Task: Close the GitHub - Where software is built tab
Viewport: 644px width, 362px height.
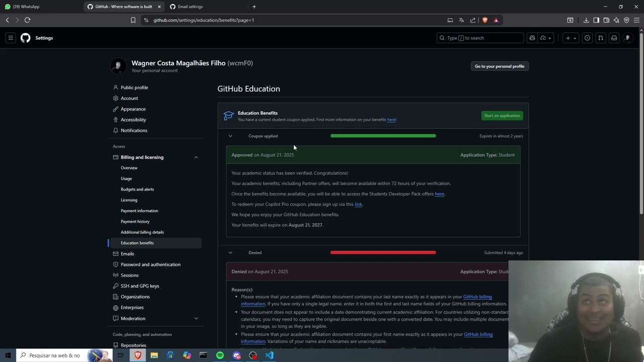Action: coord(159,7)
